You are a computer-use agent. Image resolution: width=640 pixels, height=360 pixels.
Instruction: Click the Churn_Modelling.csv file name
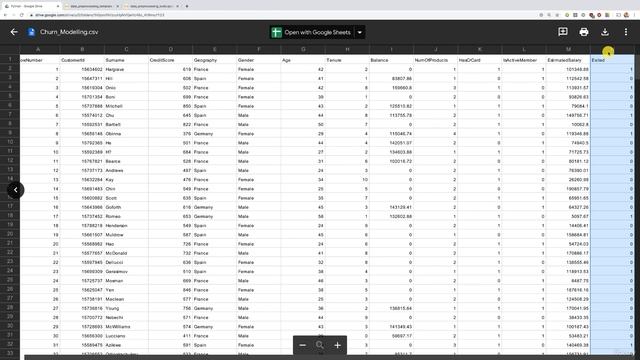click(x=69, y=32)
